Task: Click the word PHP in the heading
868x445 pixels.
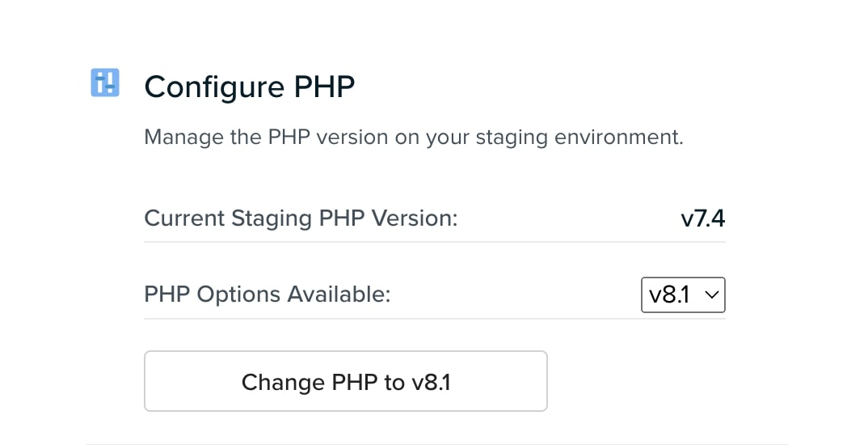Action: (324, 87)
